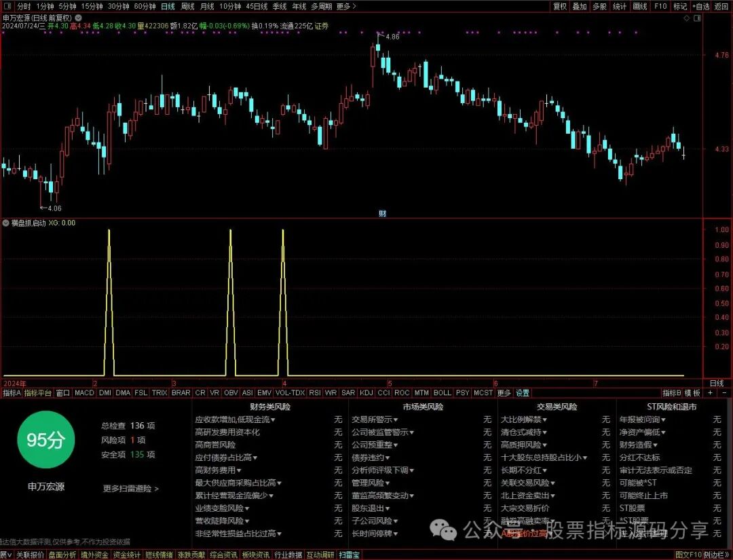Screen dimensions: 733x560
Task: Open the chart settings gear beside 申万宏源
Action: 79,18
